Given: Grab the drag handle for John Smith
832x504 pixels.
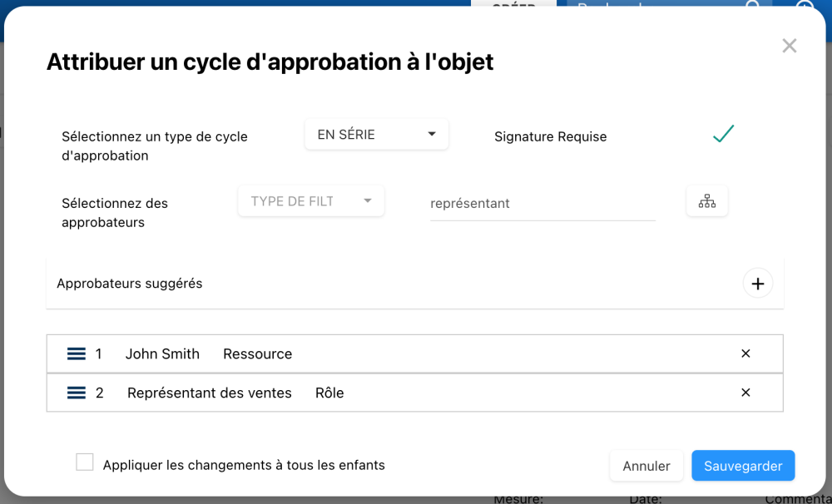Looking at the screenshot, I should (77, 354).
